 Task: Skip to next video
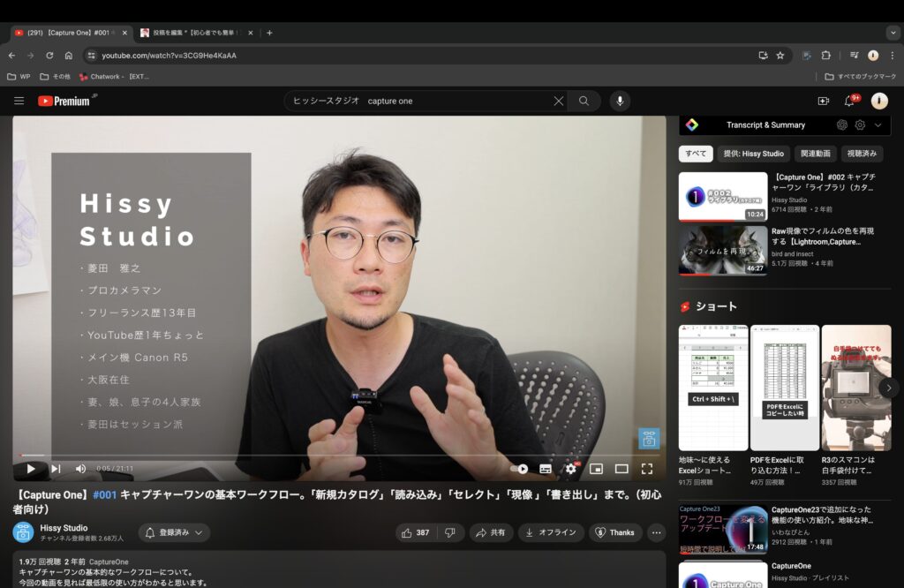pyautogui.click(x=56, y=469)
